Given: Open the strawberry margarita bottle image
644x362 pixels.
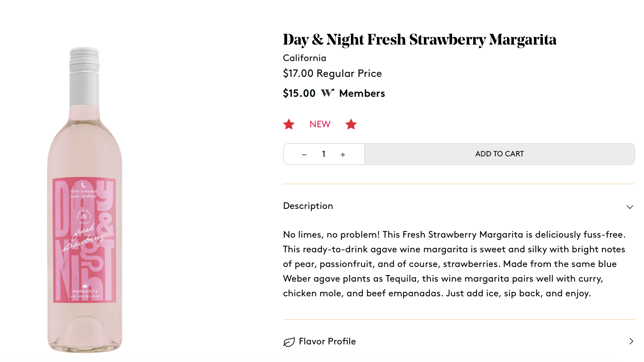Looking at the screenshot, I should [x=85, y=199].
